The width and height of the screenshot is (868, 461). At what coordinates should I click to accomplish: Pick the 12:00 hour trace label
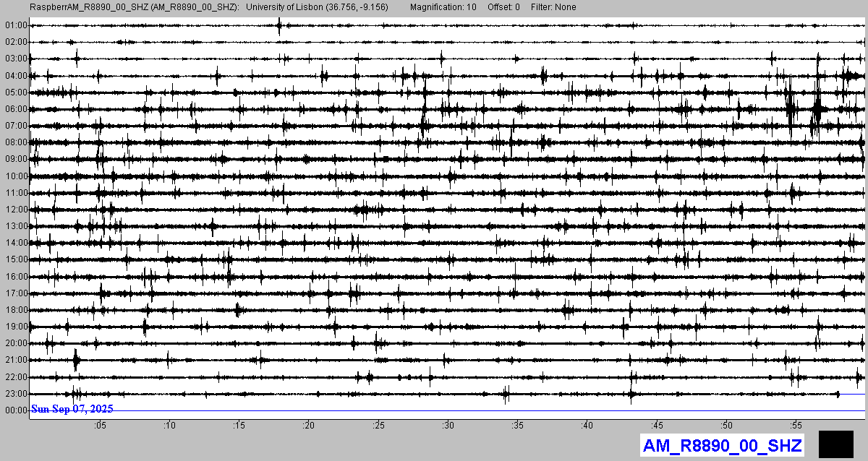tap(15, 210)
